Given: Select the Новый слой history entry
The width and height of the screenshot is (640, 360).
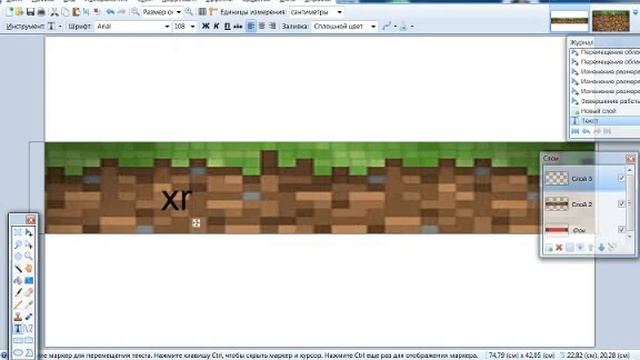Looking at the screenshot, I should point(605,111).
